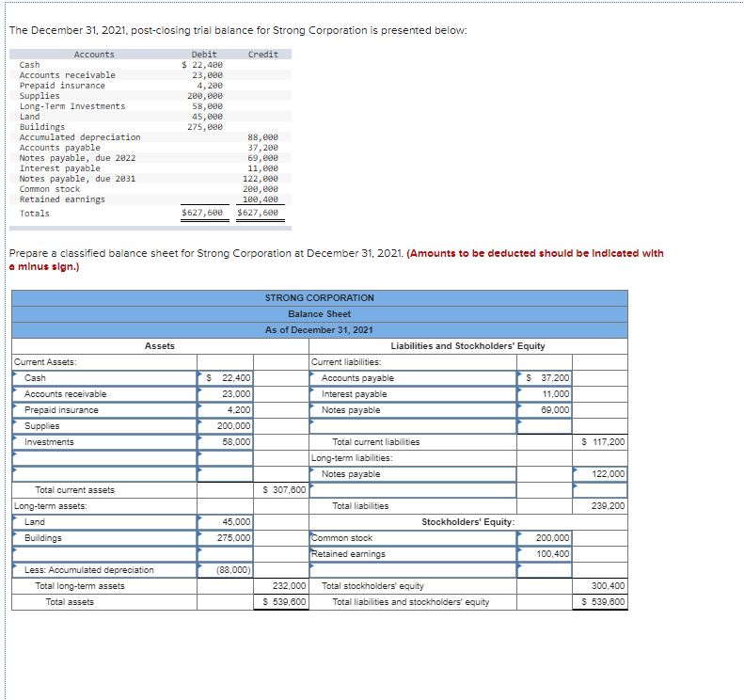
Task: Click the $627,600 credit total in trial balance
Action: pyautogui.click(x=258, y=213)
